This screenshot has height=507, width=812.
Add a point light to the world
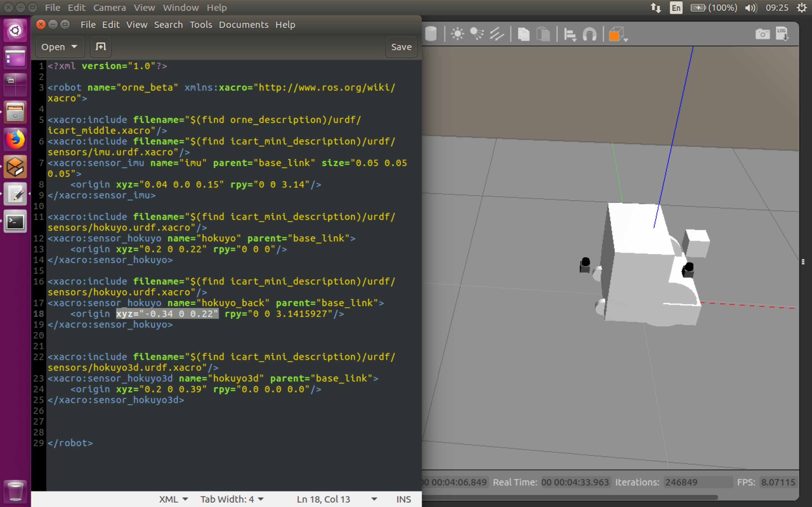click(457, 34)
